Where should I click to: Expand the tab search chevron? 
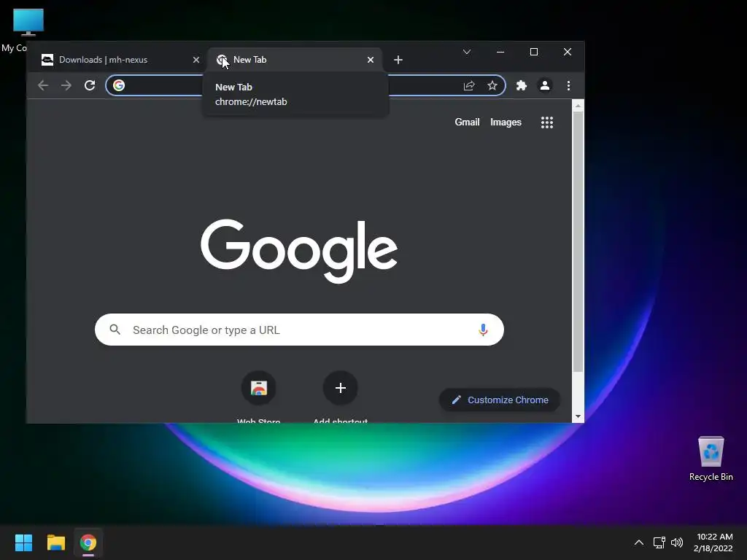pos(467,52)
